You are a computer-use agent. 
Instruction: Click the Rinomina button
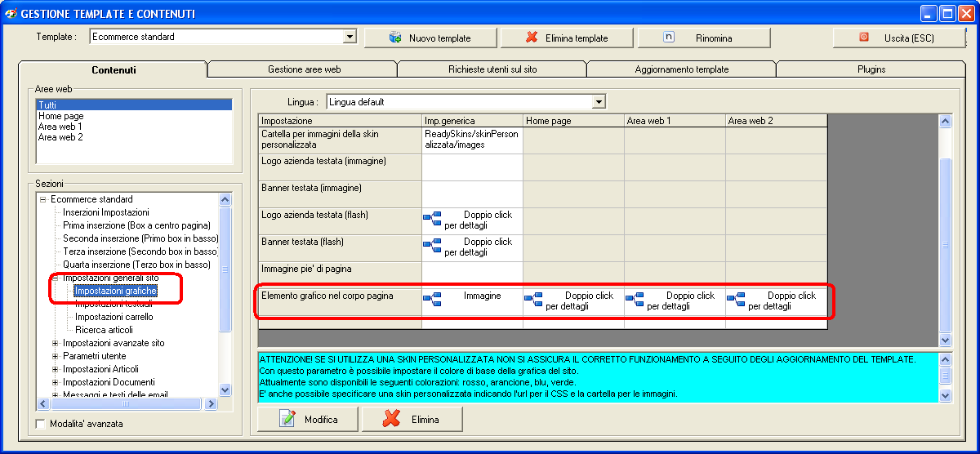pos(704,38)
